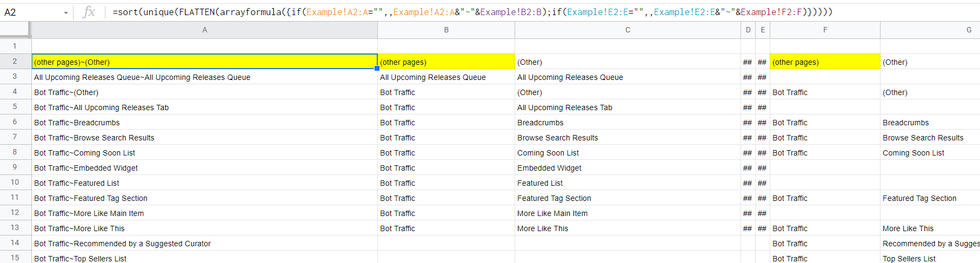980x263 pixels.
Task: Select row 15 header
Action: tap(15, 258)
